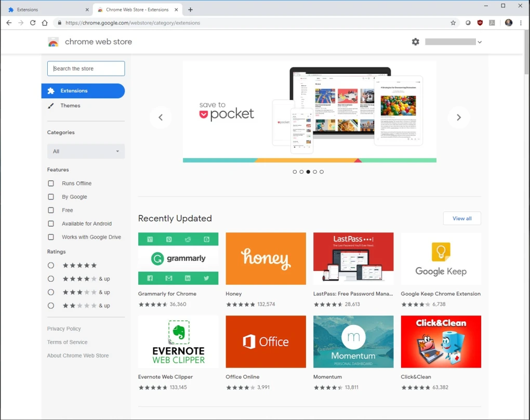The image size is (530, 420).
Task: Click the browser forward arrow
Action: (21, 23)
